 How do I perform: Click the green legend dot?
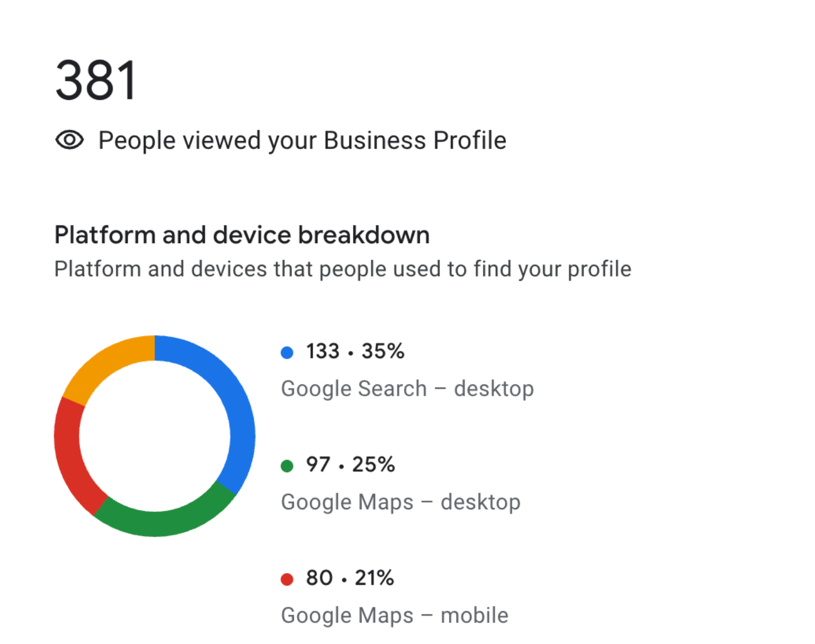pos(287,466)
